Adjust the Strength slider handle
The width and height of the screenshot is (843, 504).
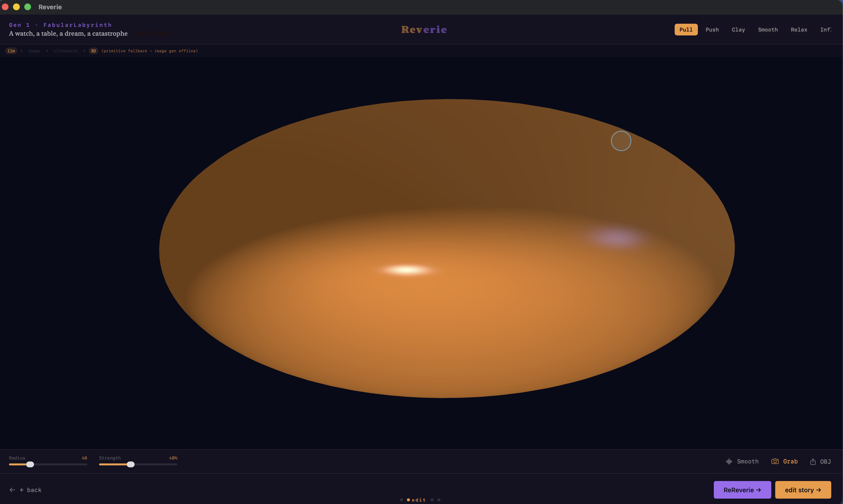coord(131,464)
